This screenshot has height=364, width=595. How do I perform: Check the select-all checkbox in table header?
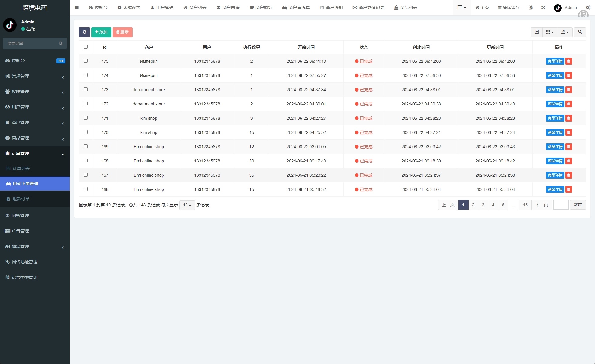pos(86,47)
